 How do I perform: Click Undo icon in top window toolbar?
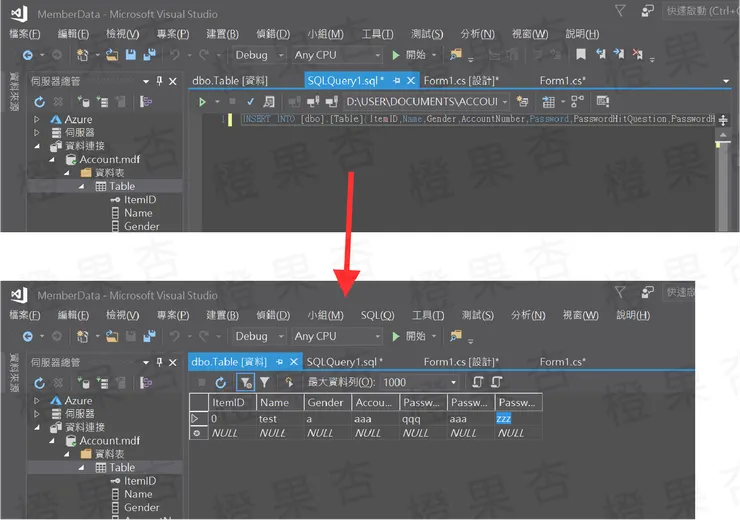(175, 55)
